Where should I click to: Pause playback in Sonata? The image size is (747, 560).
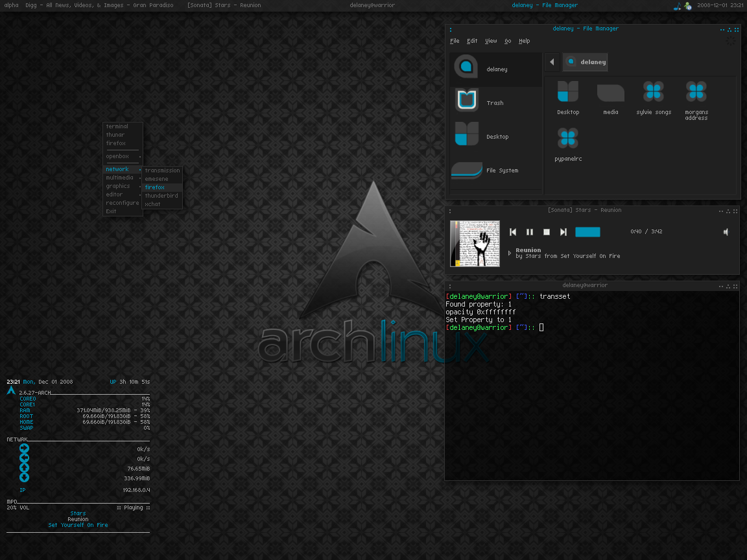point(530,232)
